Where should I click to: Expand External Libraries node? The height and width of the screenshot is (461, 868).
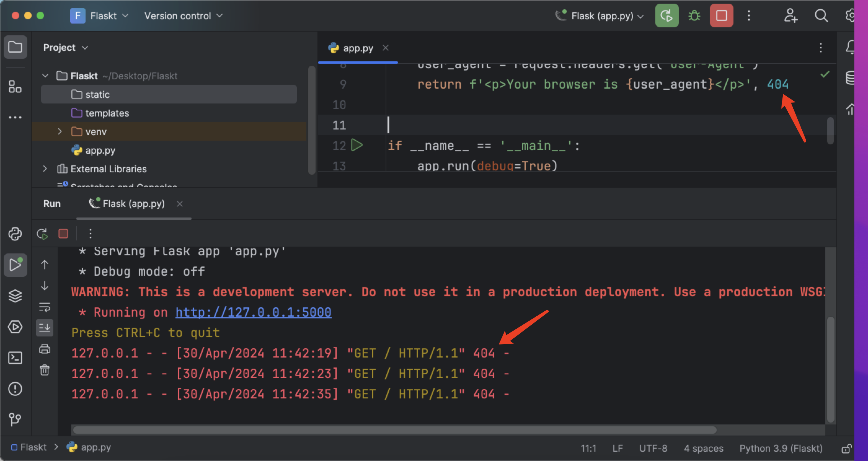(x=46, y=168)
